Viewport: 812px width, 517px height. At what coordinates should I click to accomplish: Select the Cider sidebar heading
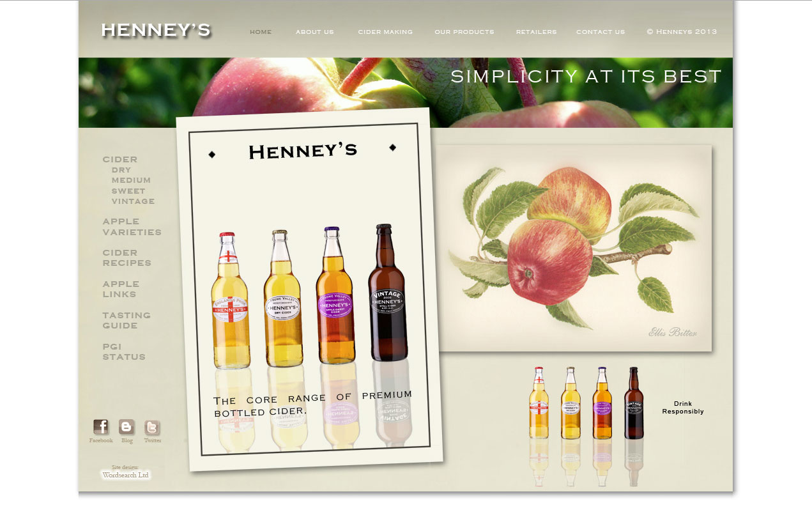click(x=120, y=160)
